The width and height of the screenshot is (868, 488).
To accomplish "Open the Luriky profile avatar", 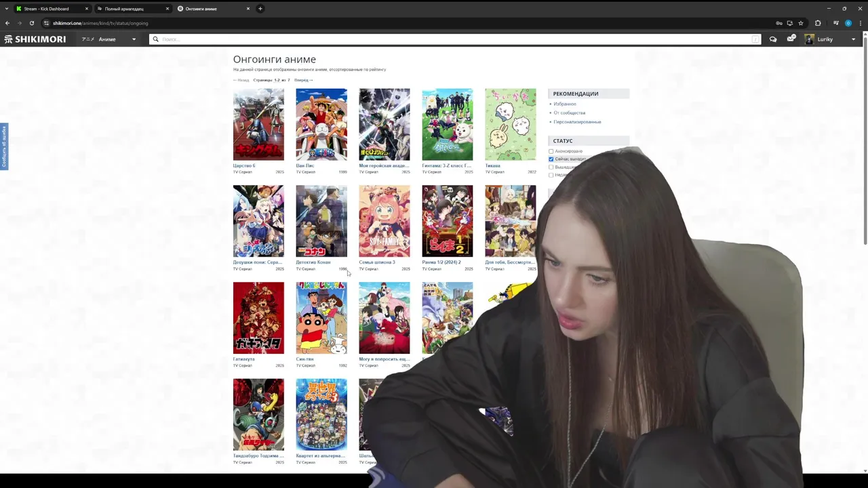I will tap(809, 39).
